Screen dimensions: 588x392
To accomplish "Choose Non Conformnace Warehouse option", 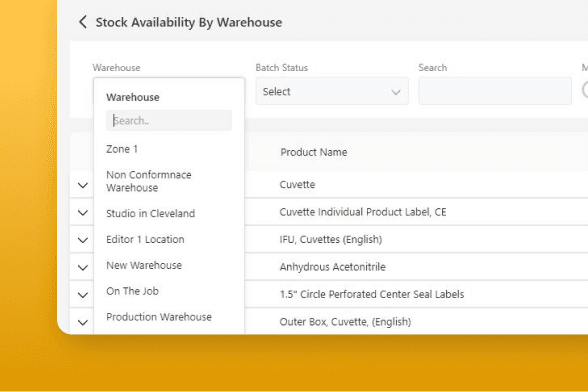I will point(149,181).
